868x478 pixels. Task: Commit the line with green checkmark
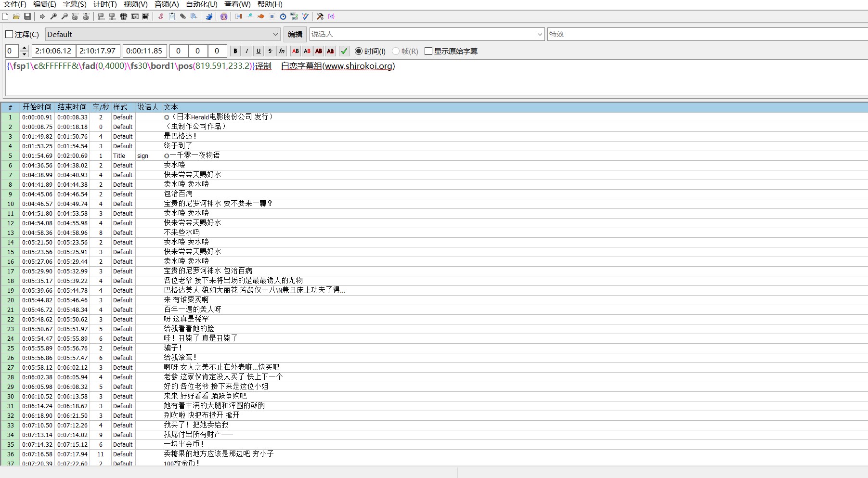click(x=344, y=51)
